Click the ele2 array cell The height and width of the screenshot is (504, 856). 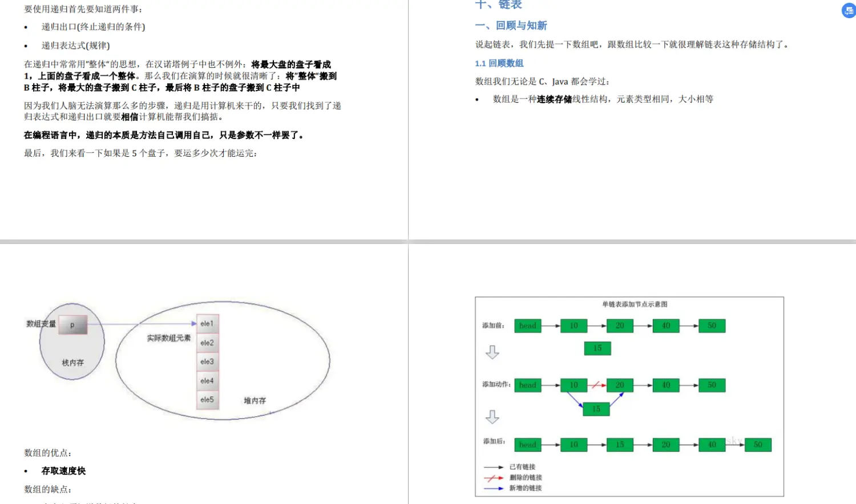pyautogui.click(x=208, y=343)
